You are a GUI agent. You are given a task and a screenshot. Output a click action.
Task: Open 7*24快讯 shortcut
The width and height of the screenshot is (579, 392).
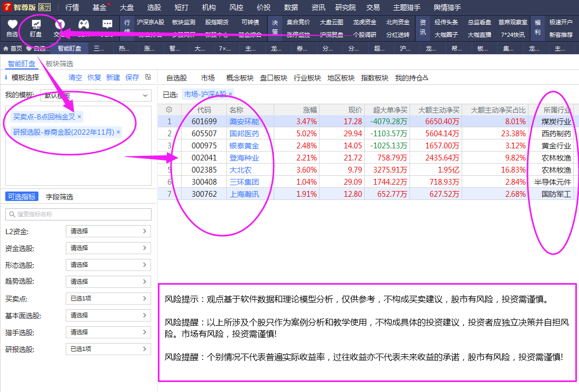click(513, 35)
